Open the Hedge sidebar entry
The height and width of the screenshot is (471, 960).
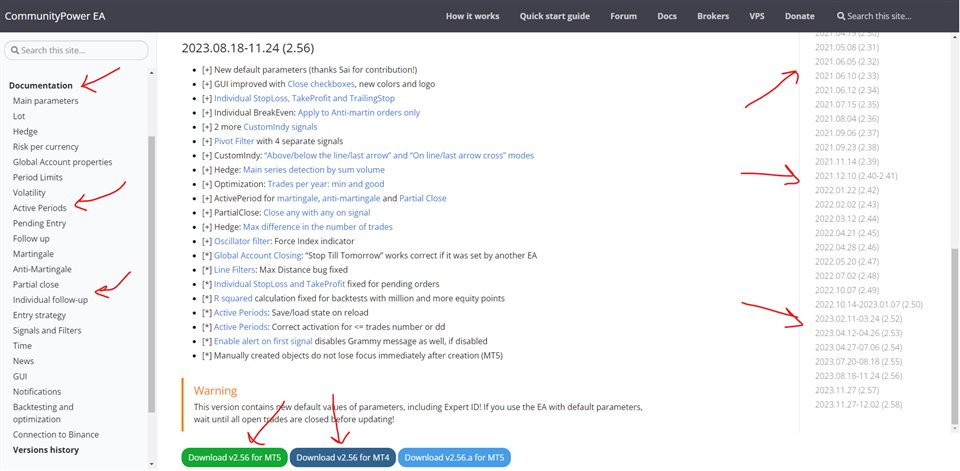tap(25, 132)
